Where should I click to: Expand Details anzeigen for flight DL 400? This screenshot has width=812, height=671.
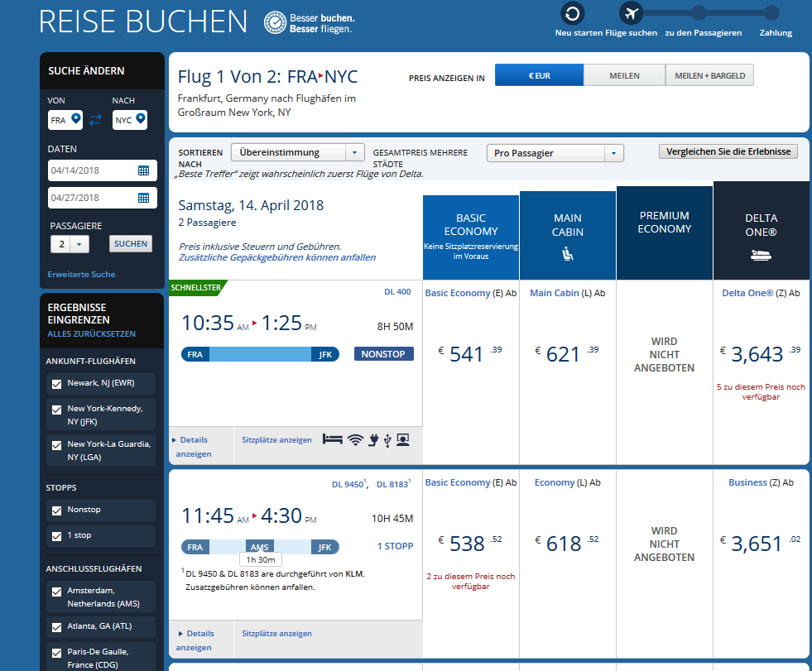[x=193, y=447]
